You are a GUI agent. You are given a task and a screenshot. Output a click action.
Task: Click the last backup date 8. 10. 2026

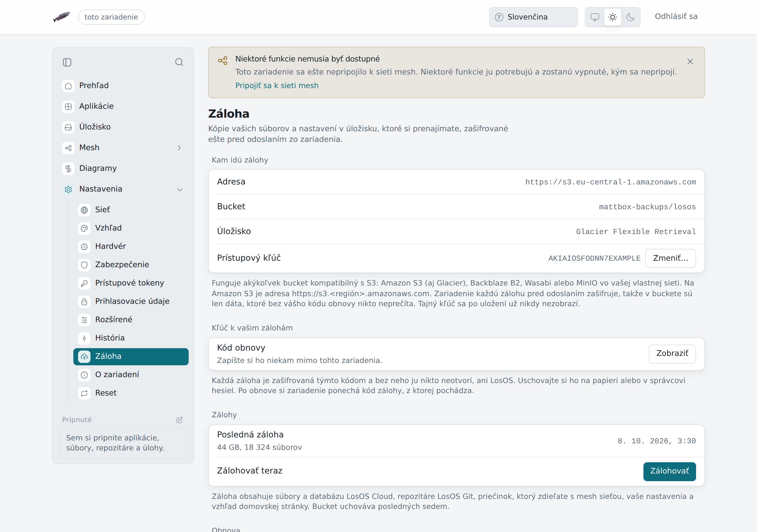656,441
